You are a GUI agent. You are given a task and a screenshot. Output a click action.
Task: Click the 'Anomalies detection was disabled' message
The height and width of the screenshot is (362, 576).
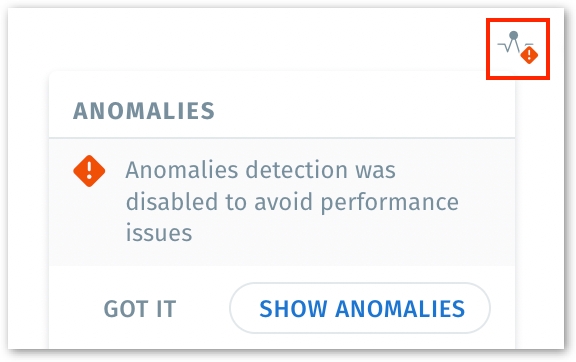point(292,201)
